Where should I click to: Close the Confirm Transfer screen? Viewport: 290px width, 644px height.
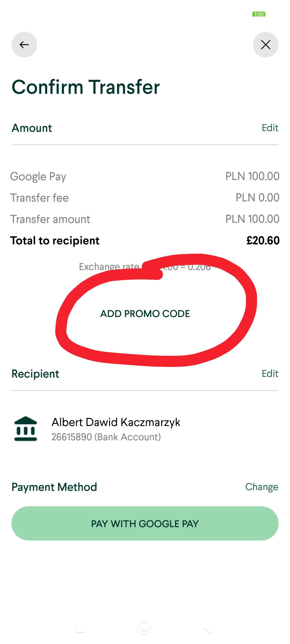(266, 45)
